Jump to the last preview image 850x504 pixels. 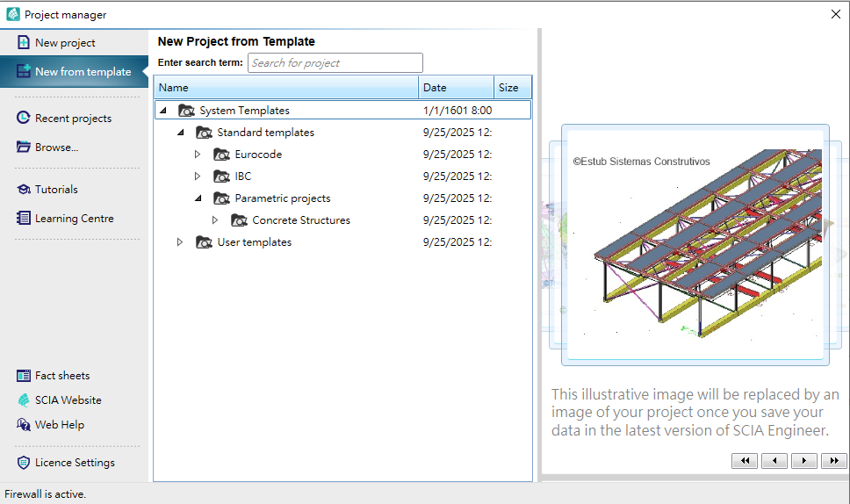pos(832,460)
